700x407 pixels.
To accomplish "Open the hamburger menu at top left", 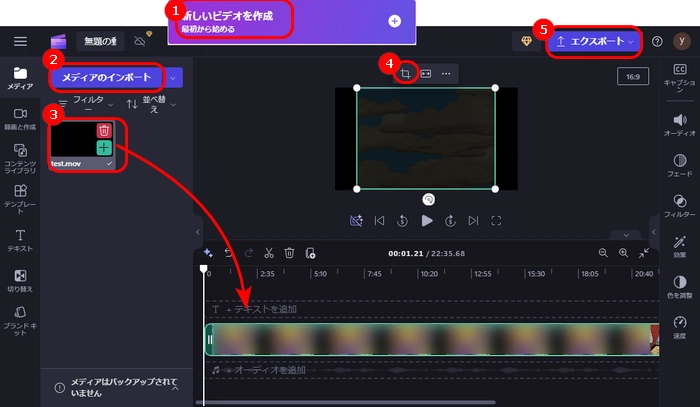I will (21, 41).
